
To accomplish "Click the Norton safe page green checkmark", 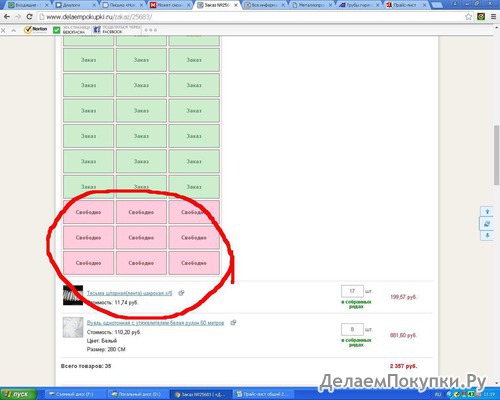I will point(57,30).
